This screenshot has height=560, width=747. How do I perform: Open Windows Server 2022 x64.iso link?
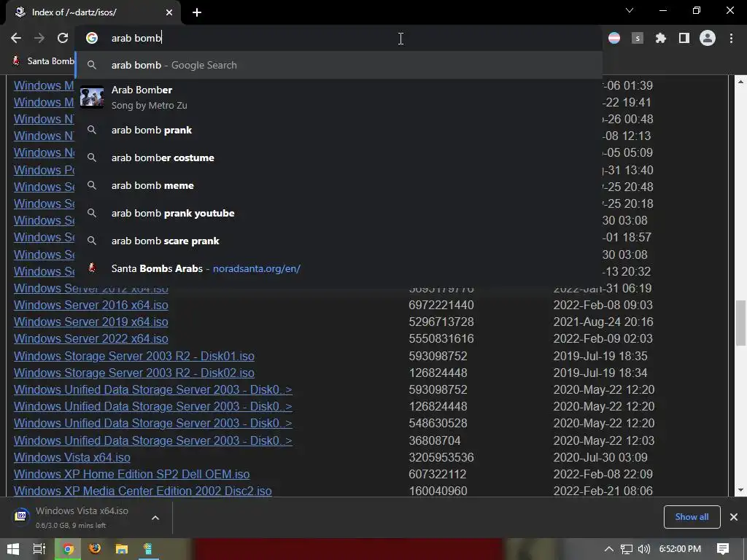pyautogui.click(x=91, y=338)
